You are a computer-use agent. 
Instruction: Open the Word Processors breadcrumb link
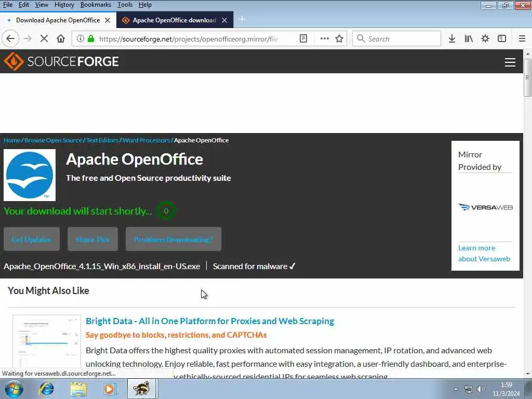click(x=146, y=140)
